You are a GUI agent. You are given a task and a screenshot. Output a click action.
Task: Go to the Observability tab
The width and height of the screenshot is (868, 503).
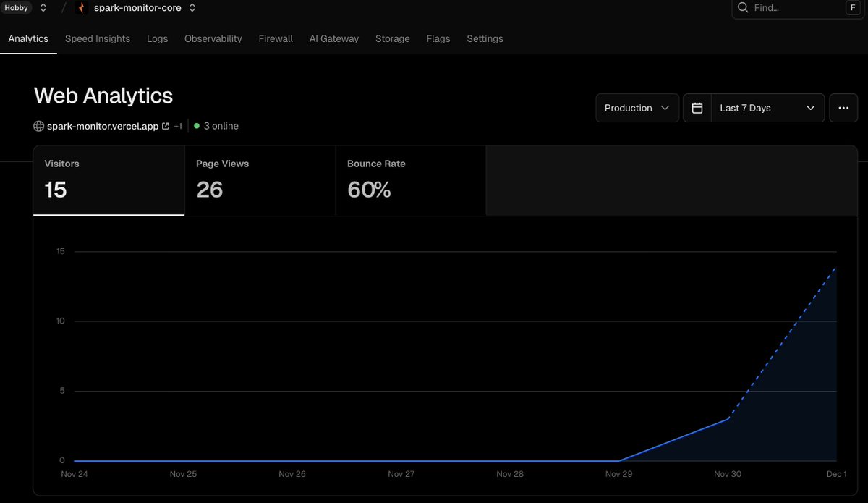tap(213, 38)
